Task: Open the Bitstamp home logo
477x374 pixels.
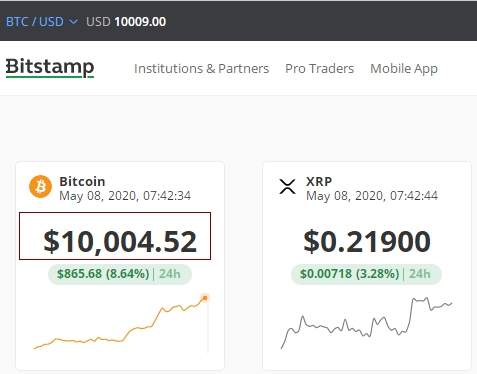Action: (50, 68)
